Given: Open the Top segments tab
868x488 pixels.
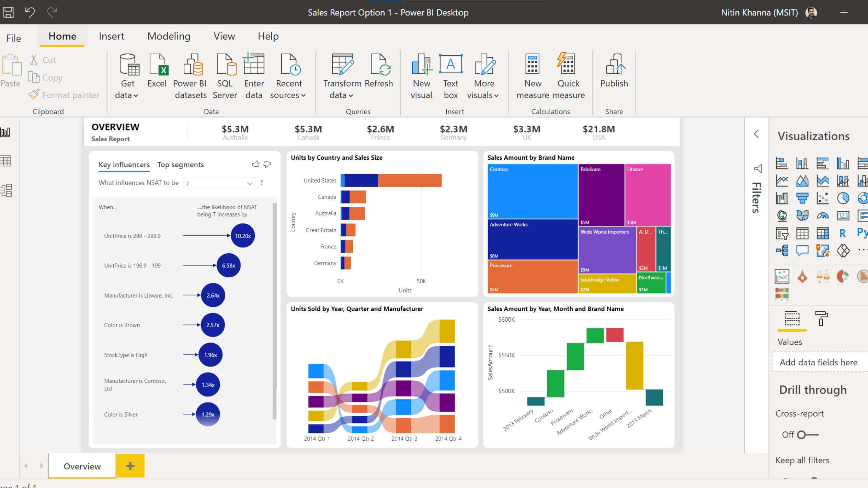Looking at the screenshot, I should (180, 165).
